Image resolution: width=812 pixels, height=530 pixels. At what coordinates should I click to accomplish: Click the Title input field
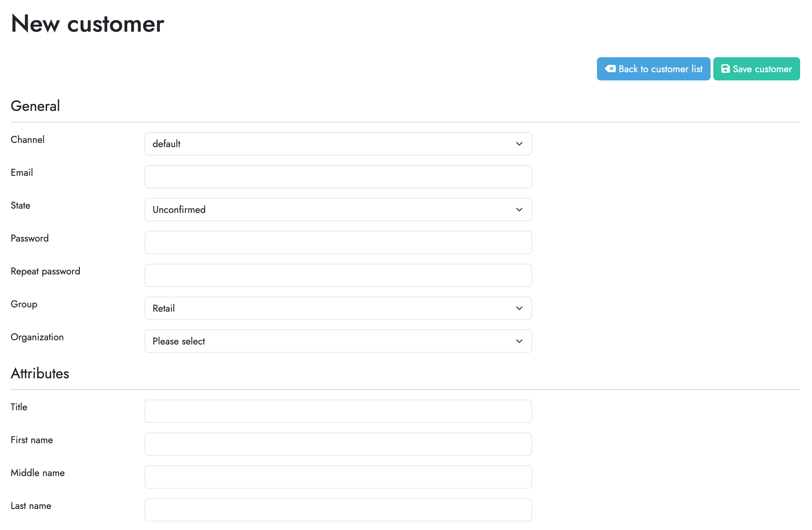point(338,411)
